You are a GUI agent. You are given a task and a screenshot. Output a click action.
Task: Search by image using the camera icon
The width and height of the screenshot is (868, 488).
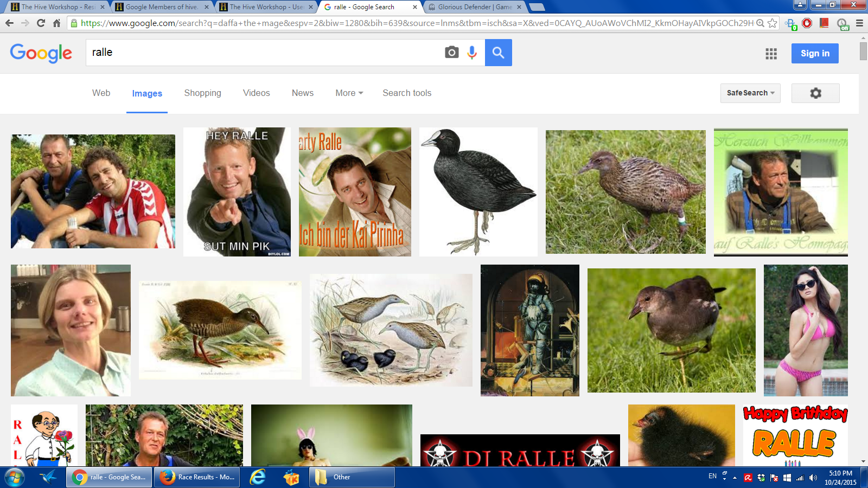pyautogui.click(x=451, y=52)
